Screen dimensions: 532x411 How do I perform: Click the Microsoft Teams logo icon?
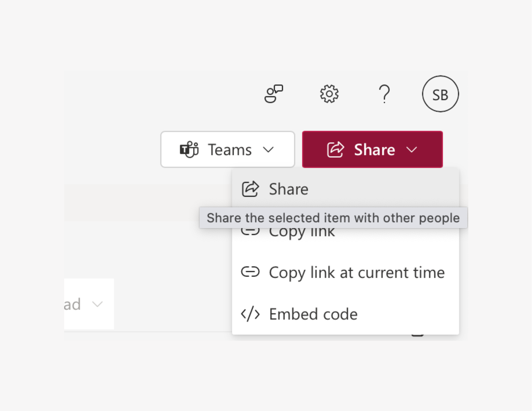189,149
